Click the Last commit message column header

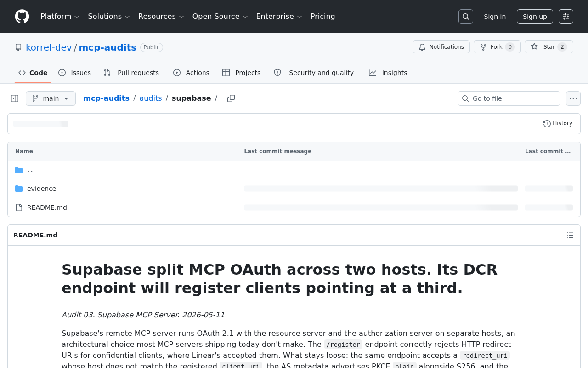coord(278,151)
